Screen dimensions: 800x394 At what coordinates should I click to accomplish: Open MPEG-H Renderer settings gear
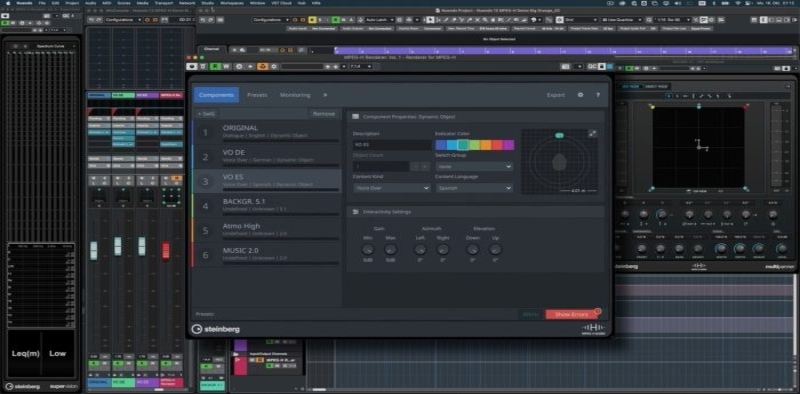point(580,95)
